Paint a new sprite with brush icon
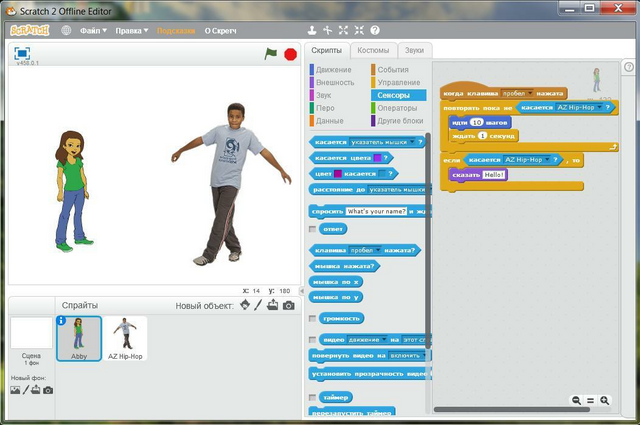The image size is (640, 425). (258, 305)
